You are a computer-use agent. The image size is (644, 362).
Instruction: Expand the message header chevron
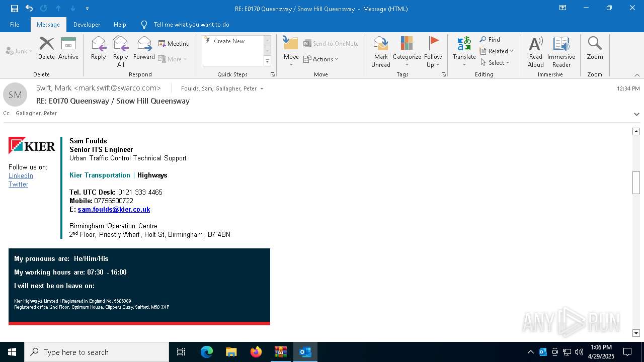636,114
